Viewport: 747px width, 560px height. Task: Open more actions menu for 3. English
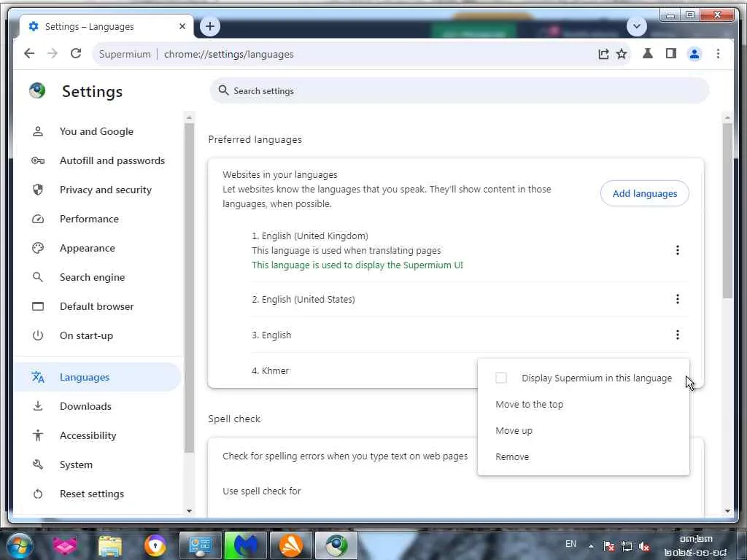[x=678, y=335]
